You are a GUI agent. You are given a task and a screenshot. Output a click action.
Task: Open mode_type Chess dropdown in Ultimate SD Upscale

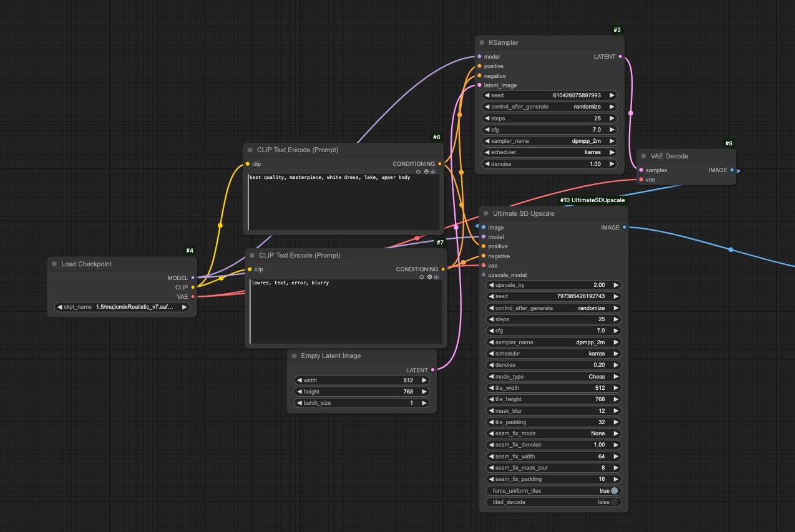tap(553, 377)
